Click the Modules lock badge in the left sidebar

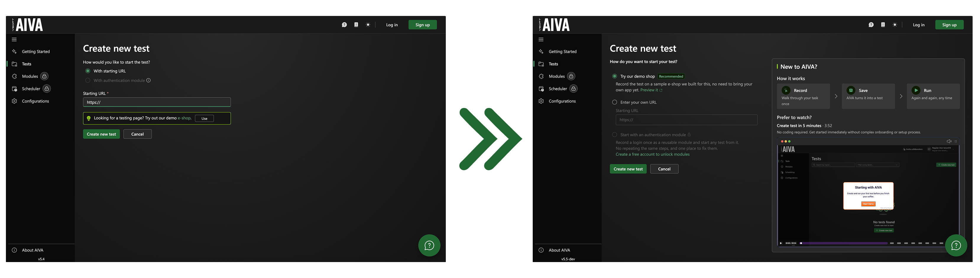click(45, 76)
